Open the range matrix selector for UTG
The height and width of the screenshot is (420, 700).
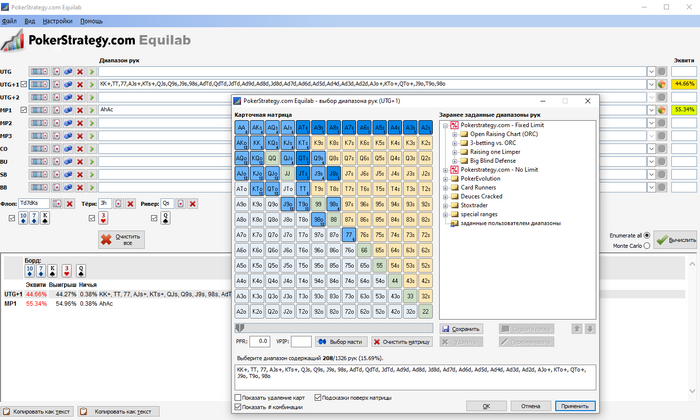39,71
